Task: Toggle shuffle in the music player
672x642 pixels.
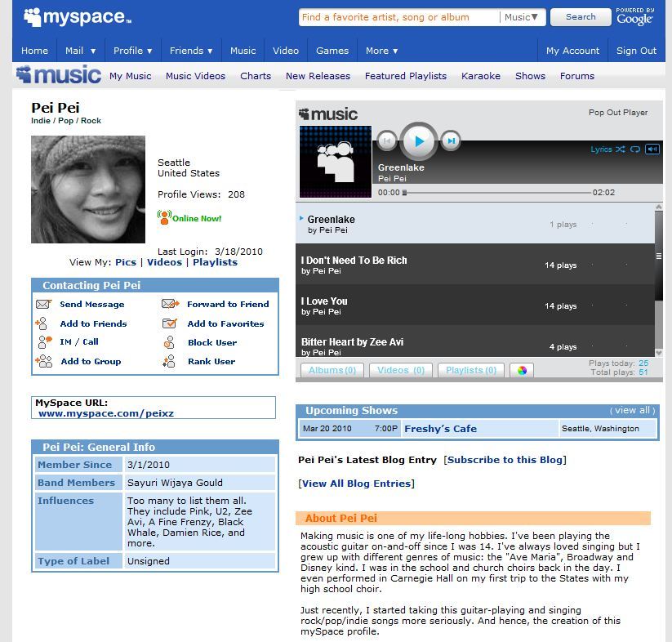Action: click(x=621, y=149)
